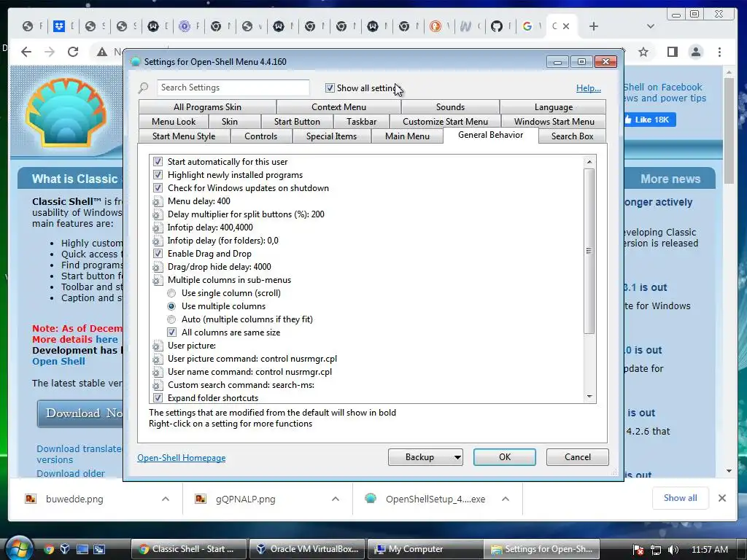
Task: Click the Like 18K Facebook button
Action: [650, 120]
